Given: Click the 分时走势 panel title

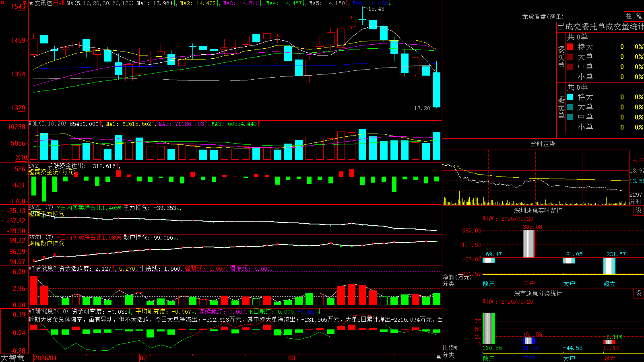Looking at the screenshot, I should click(543, 144).
